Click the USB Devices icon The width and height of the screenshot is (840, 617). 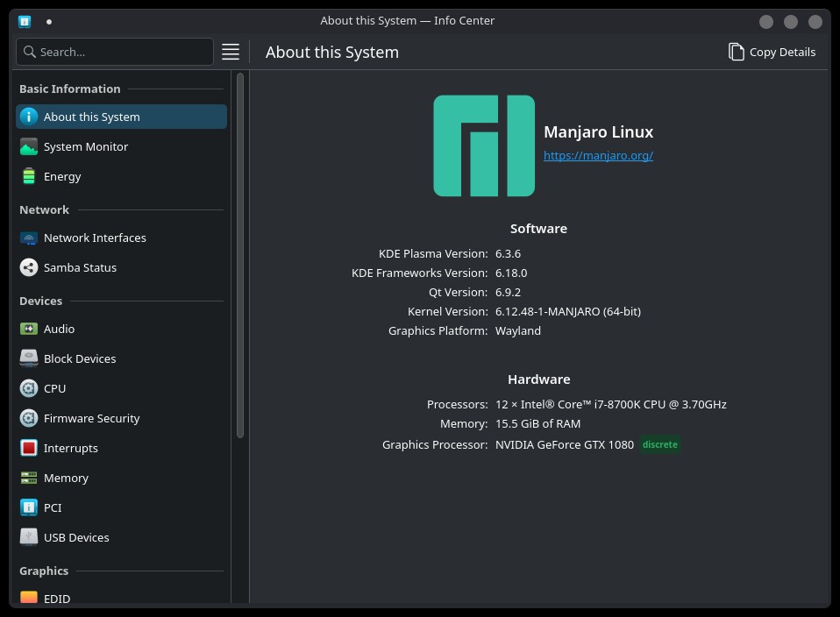(x=29, y=537)
